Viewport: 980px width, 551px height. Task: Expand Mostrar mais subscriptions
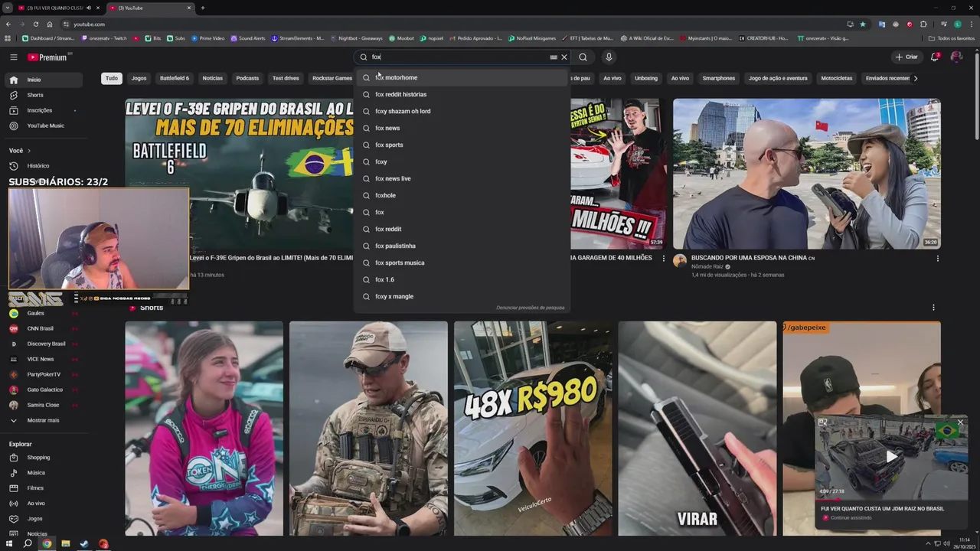coord(43,420)
